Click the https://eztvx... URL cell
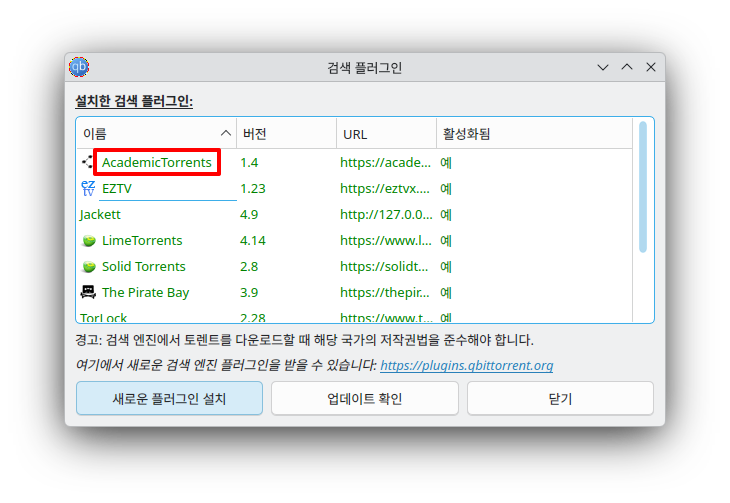 [385, 189]
